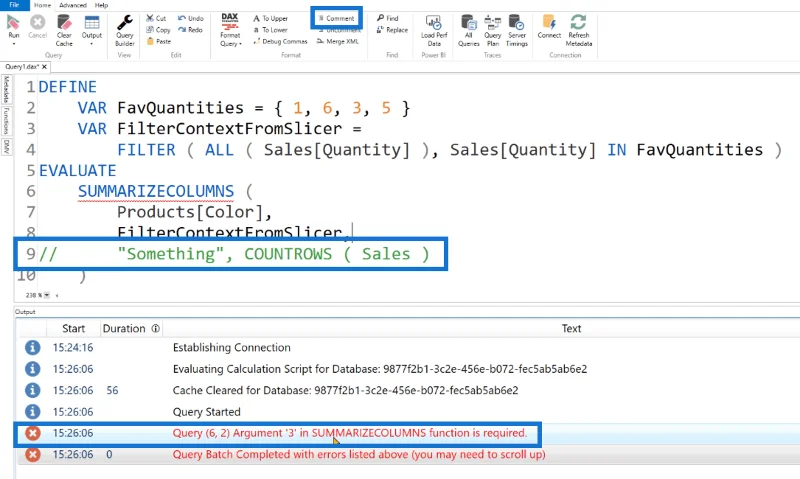Viewport: 800px width, 479px height.
Task: Convert selection To Upper case
Action: pyautogui.click(x=270, y=18)
